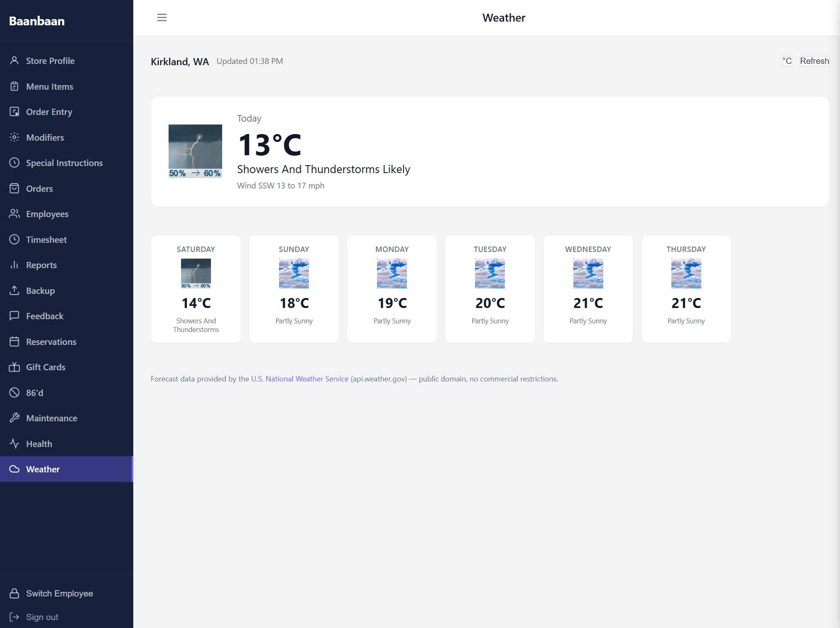
Task: Click the Kirkland, WA location text
Action: pos(180,61)
